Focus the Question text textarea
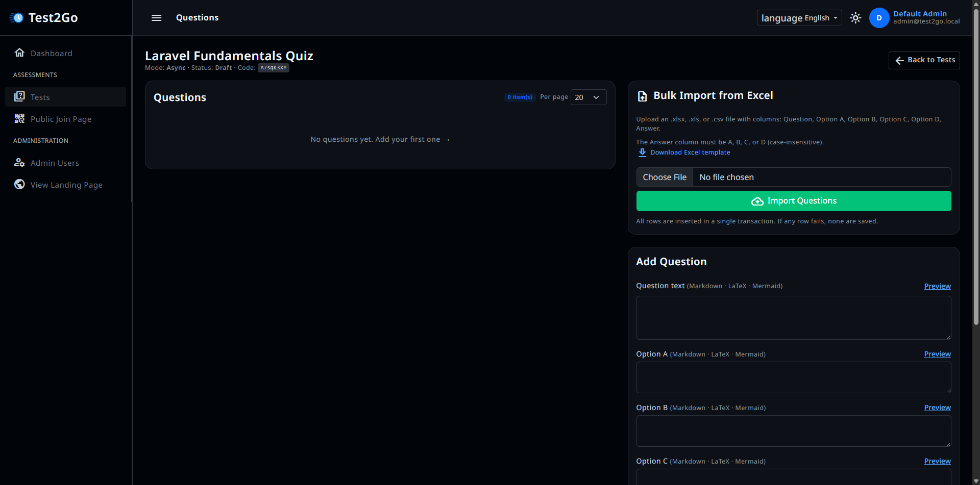Screen dimensions: 980x485 794,318
